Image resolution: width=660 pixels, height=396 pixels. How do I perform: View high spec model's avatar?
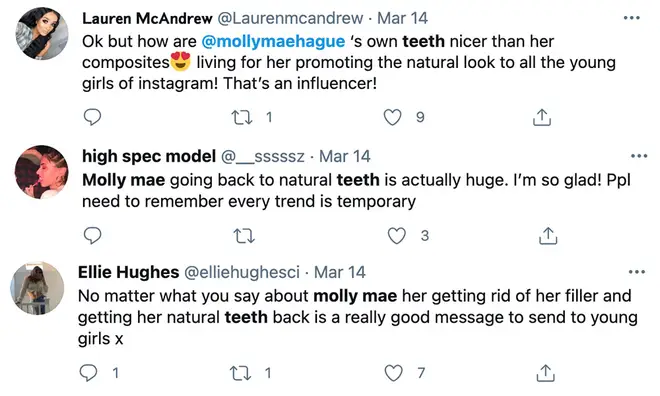click(x=41, y=172)
